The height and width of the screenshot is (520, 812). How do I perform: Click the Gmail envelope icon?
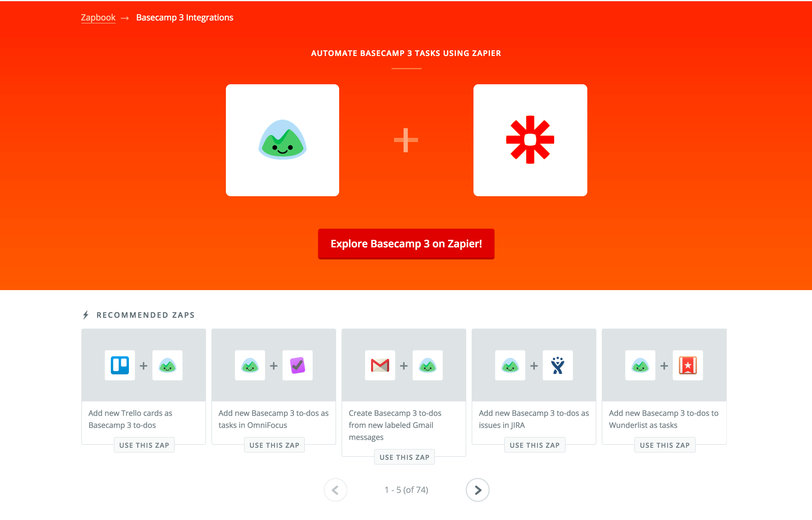[x=380, y=365]
